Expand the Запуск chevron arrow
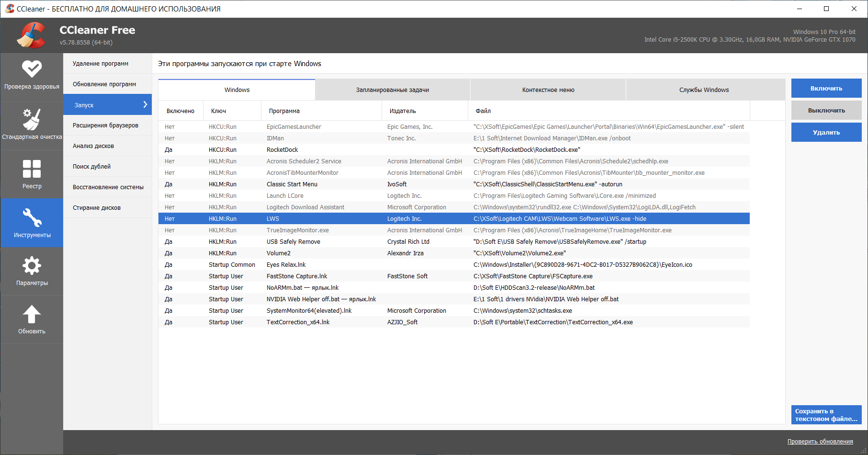 145,104
